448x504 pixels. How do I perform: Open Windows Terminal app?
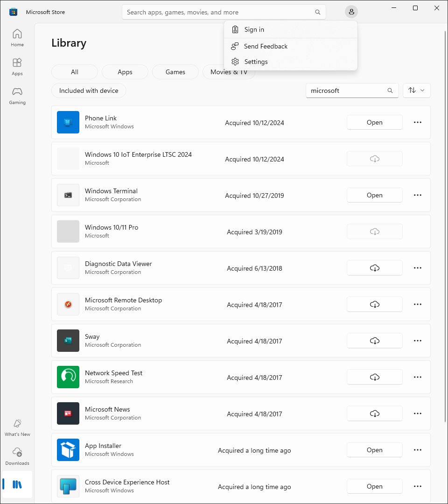374,195
